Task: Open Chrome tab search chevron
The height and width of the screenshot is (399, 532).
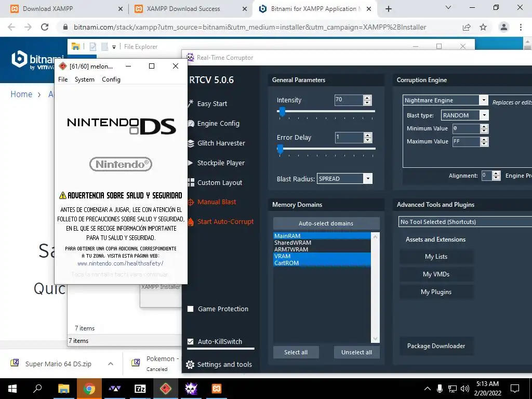Action: click(x=448, y=7)
